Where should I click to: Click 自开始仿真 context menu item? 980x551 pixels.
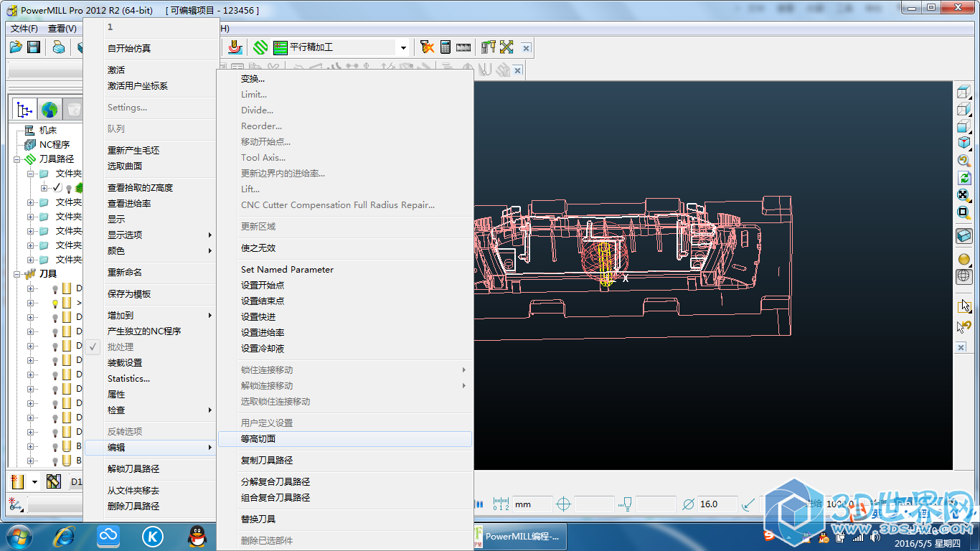tap(151, 48)
